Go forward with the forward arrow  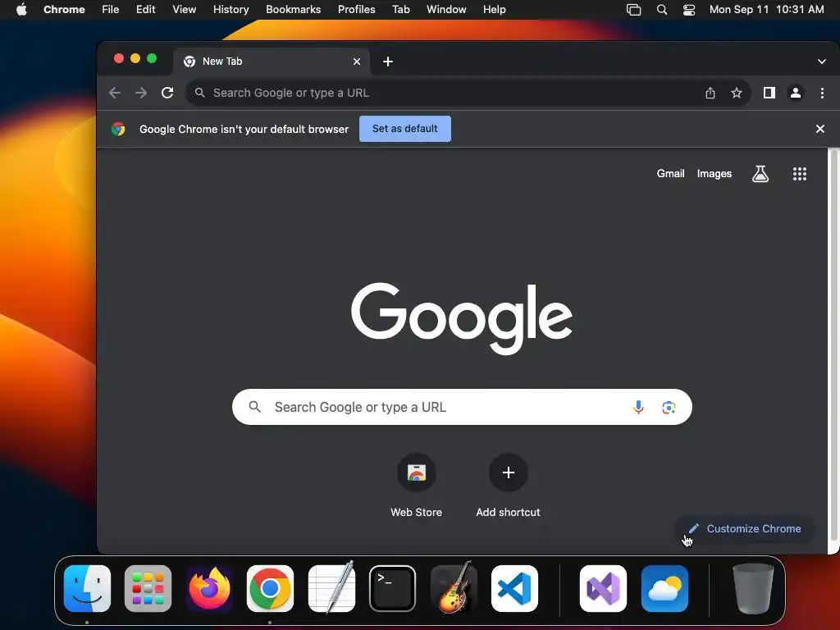pos(141,93)
